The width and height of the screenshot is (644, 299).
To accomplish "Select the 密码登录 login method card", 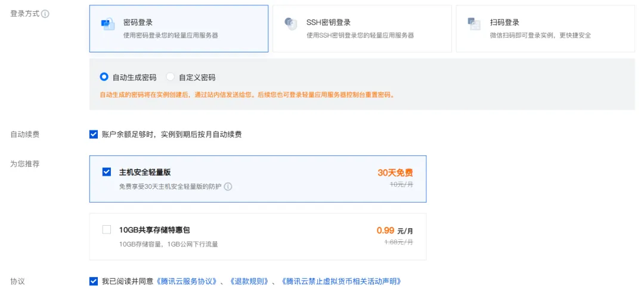I will (x=178, y=29).
